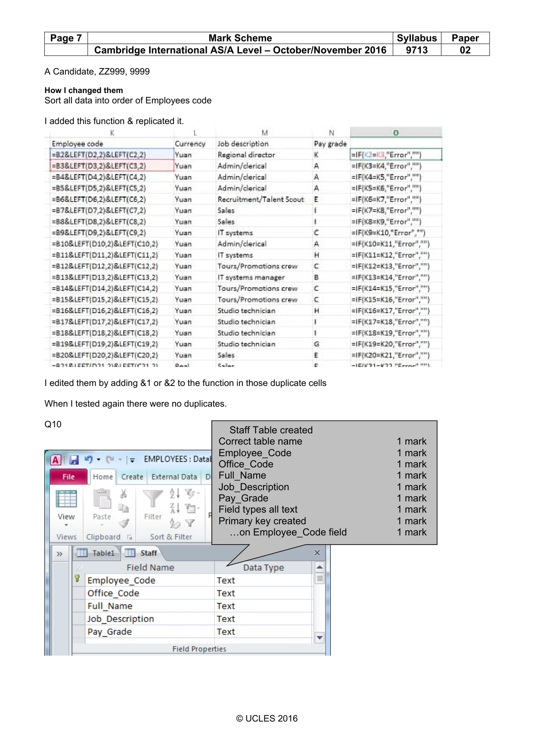The height and width of the screenshot is (756, 534).
Task: Click the Pay grade header cell
Action: pyautogui.click(x=331, y=144)
